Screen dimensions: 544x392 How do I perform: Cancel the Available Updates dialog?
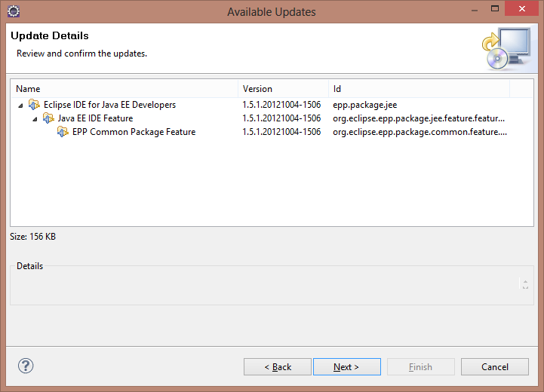pyautogui.click(x=495, y=367)
